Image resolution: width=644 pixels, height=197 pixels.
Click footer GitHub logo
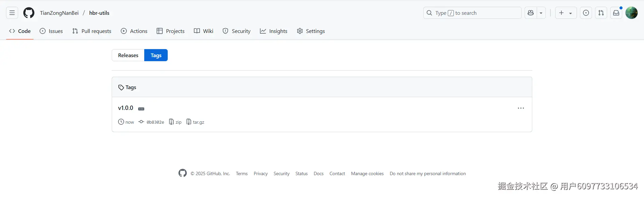click(x=182, y=173)
